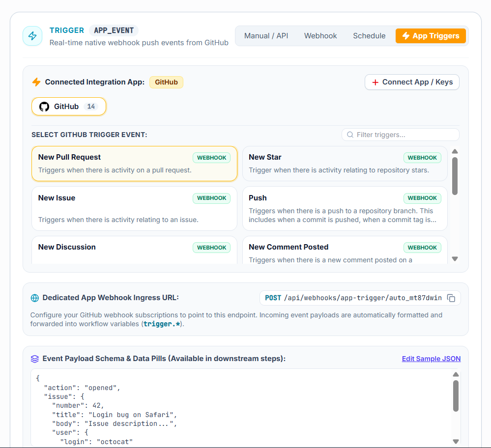
Task: Click trigger list scrollbar down arrow
Action: tap(455, 259)
